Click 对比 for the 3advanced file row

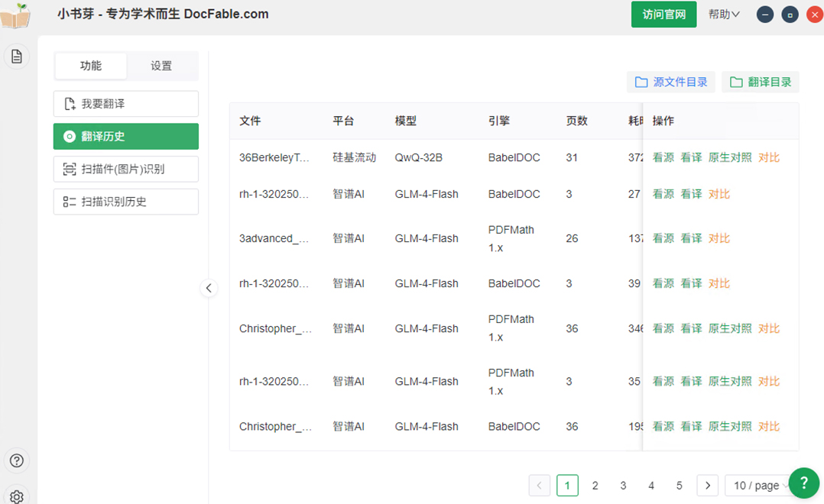tap(719, 238)
